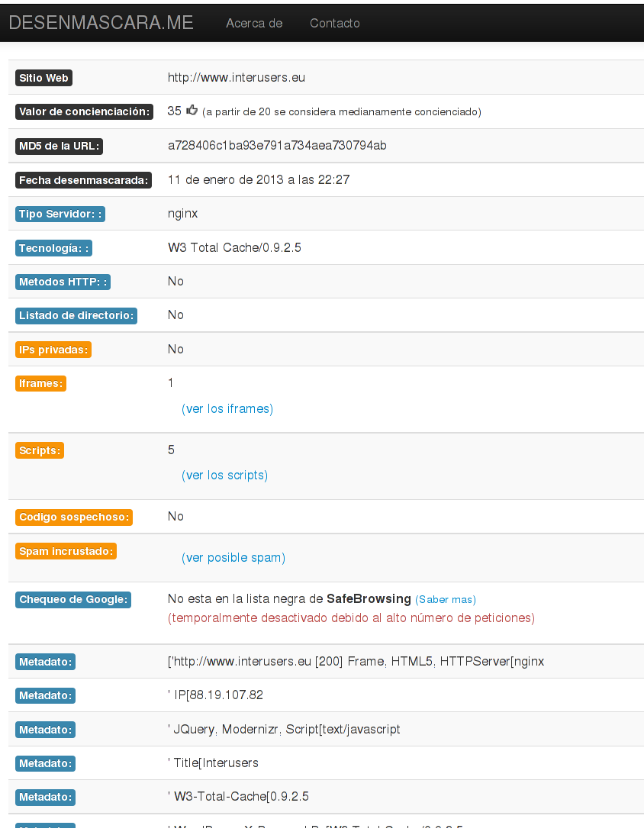Click the MD5 de la URL badge
The width and height of the screenshot is (644, 835).
[x=59, y=146]
